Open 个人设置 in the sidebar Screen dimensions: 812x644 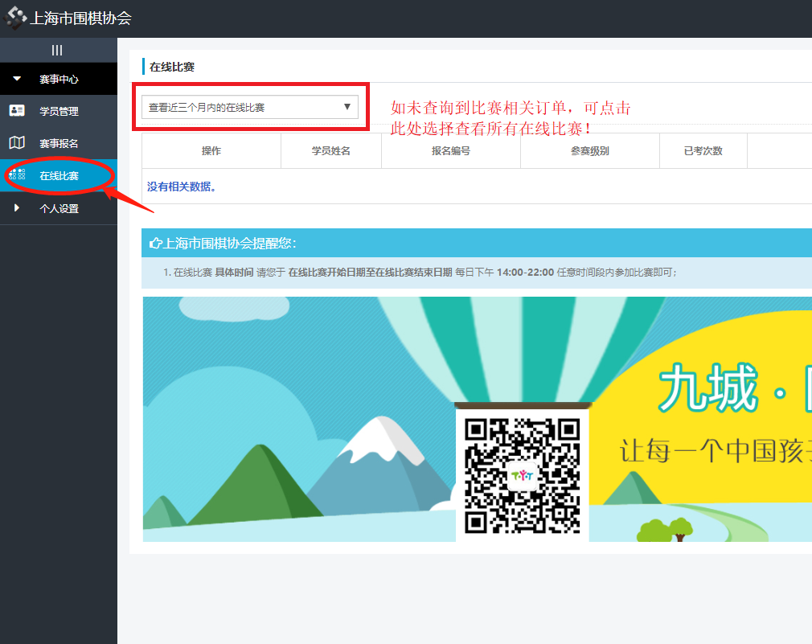click(59, 208)
